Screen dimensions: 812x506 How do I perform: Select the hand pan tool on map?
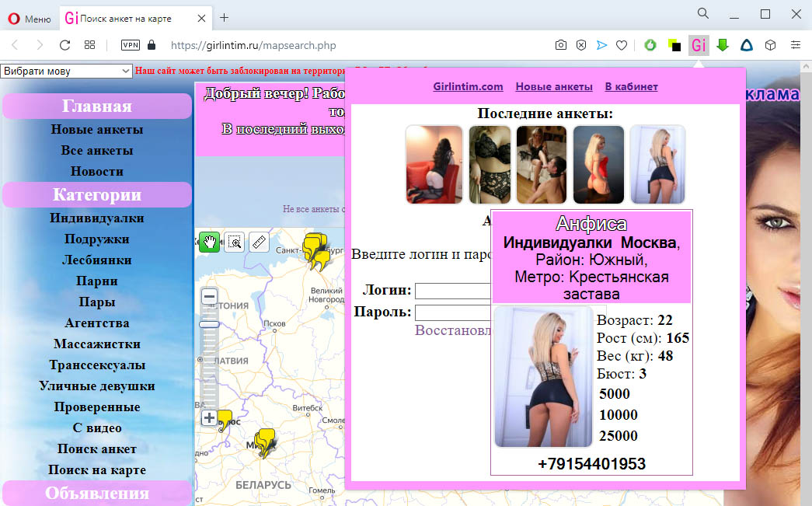click(210, 242)
